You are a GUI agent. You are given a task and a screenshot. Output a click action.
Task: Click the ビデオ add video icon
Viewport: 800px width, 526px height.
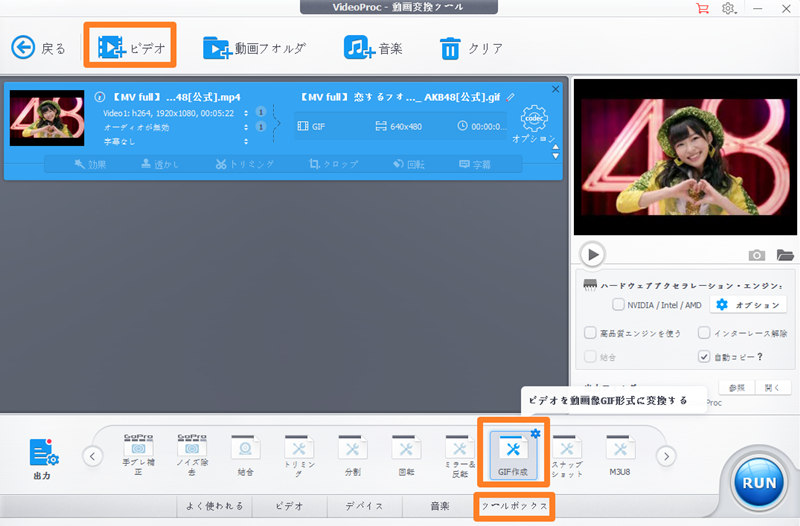[112, 47]
